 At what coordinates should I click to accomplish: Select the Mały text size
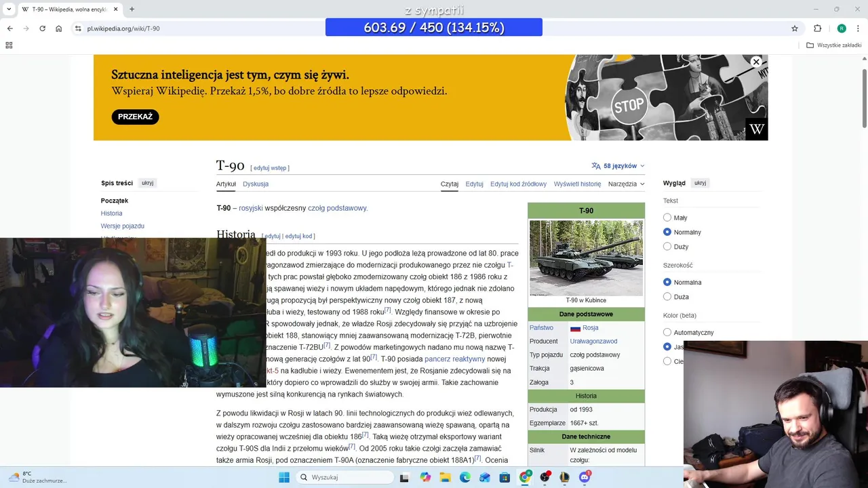(x=667, y=218)
